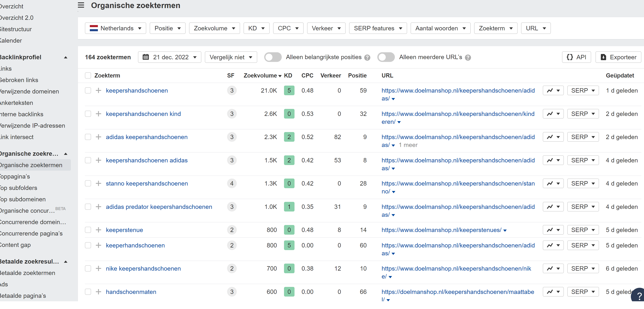The height and width of the screenshot is (309, 644).
Task: Open Verwijzende domeinen in the sidebar
Action: pos(29,91)
